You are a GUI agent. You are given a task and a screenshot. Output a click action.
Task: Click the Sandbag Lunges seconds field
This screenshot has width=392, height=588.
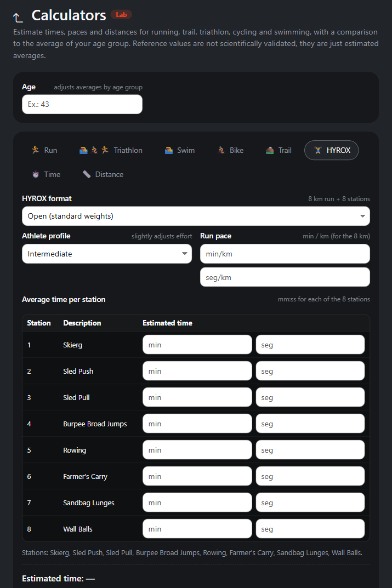[310, 502]
